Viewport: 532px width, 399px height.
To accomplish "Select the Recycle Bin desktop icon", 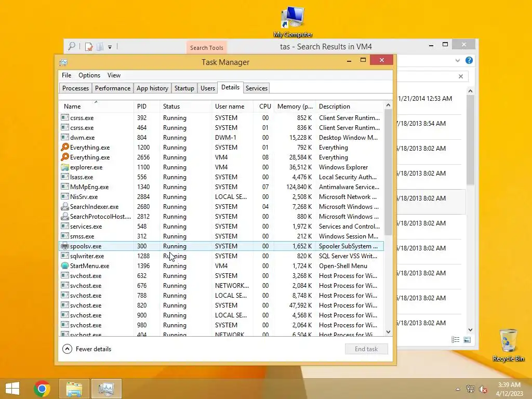I will 508,345.
